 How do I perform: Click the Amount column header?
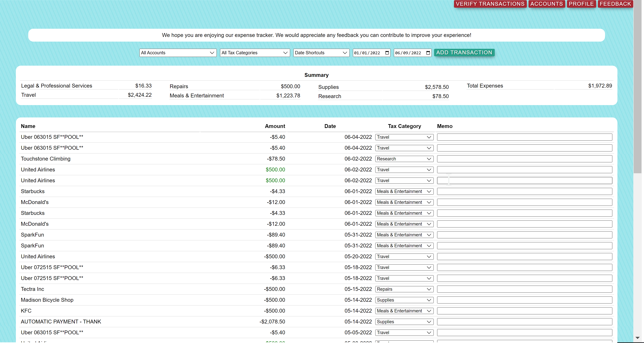pyautogui.click(x=275, y=126)
